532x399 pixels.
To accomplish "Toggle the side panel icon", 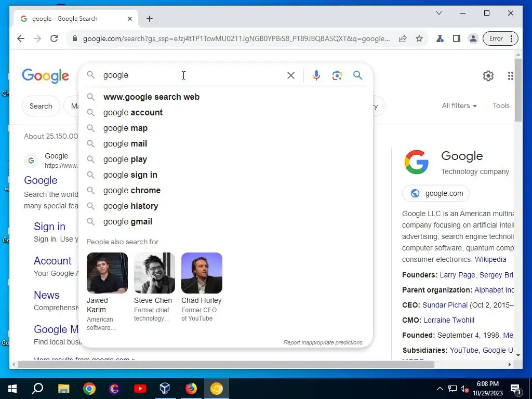I will pos(457,38).
